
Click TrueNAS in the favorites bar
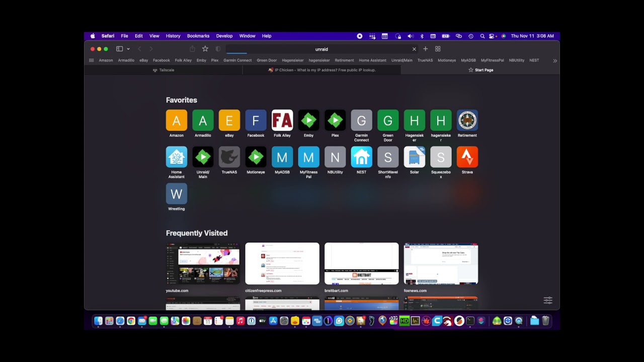[x=425, y=60]
